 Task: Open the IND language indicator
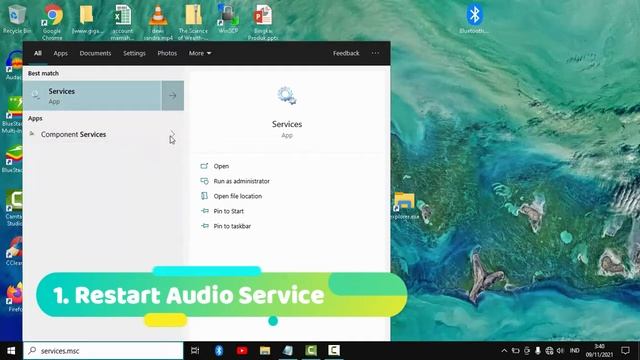(x=574, y=351)
